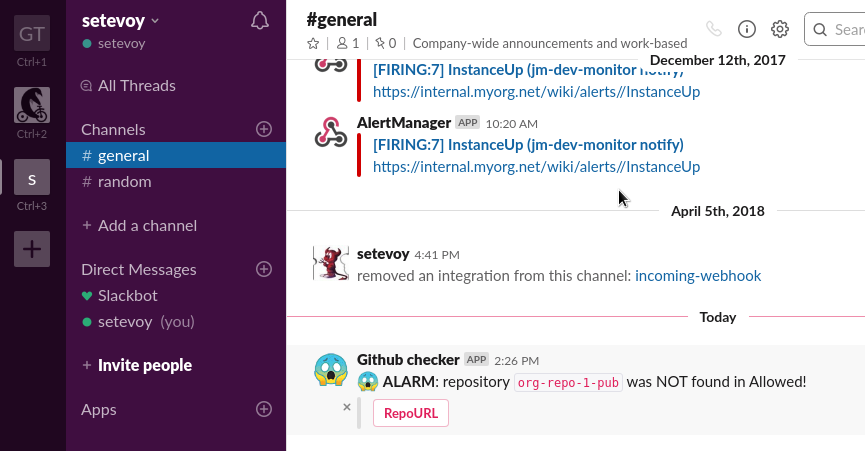
Task: Star the #general channel
Action: [313, 44]
